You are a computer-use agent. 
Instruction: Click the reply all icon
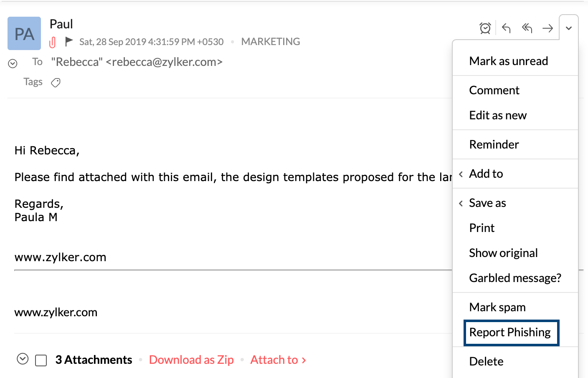pyautogui.click(x=527, y=28)
